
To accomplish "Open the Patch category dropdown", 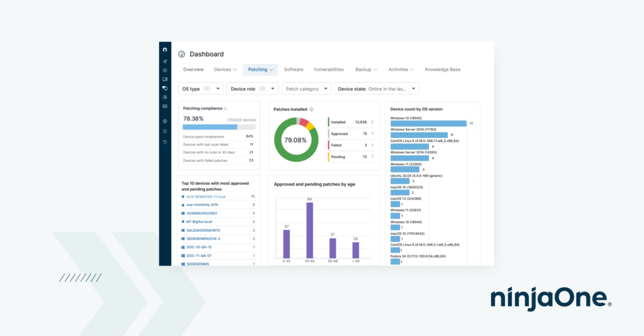I will (x=306, y=89).
